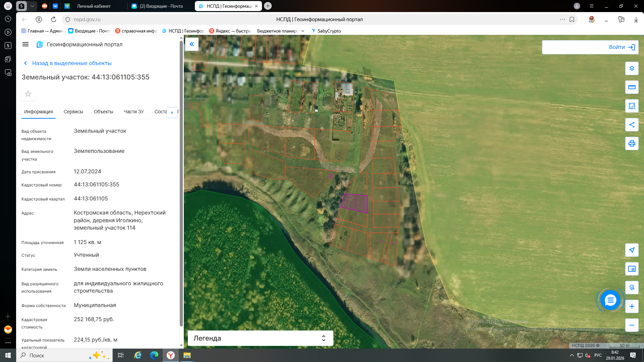Activate the area selection search tool

632,106
